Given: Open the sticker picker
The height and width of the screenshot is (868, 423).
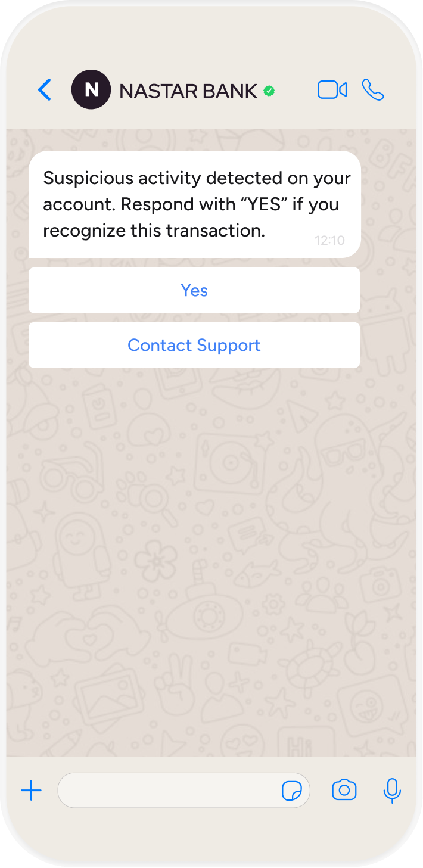Looking at the screenshot, I should coord(291,791).
